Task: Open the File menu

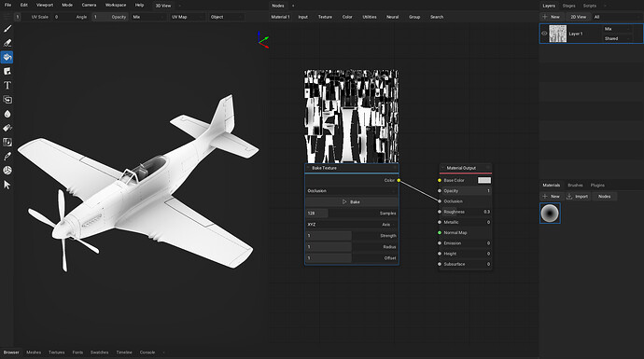Action: pyautogui.click(x=7, y=5)
